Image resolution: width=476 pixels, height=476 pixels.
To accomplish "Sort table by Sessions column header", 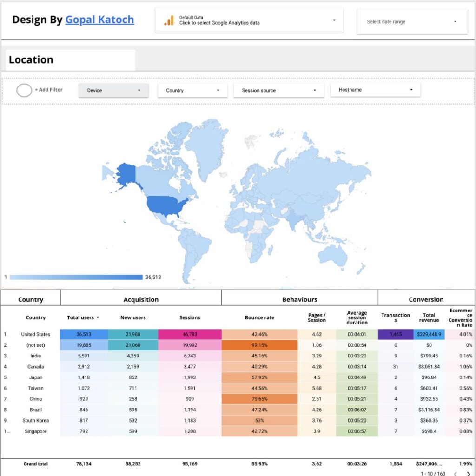I will 190,317.
